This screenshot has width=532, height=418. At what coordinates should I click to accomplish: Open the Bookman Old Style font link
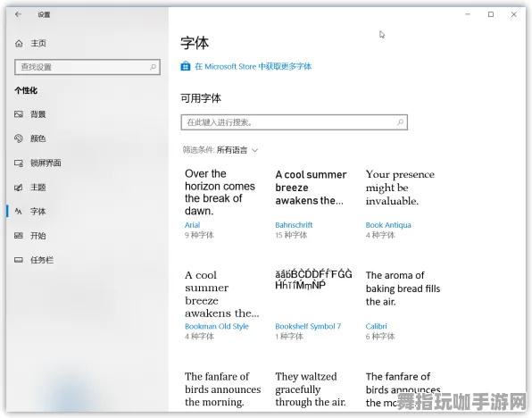(x=217, y=326)
